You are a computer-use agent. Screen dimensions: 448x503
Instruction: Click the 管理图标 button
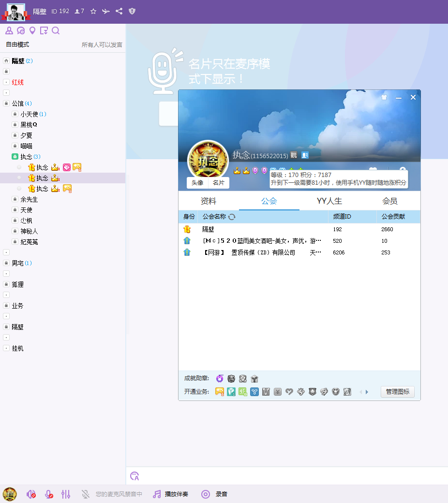(398, 392)
